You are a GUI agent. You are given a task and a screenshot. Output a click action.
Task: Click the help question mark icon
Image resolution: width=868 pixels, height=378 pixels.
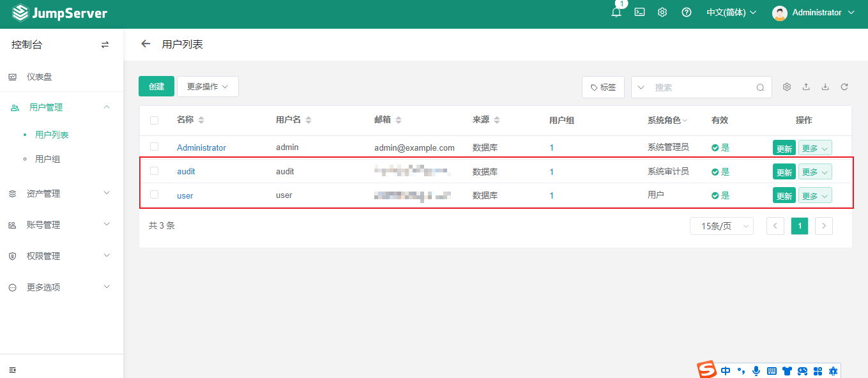click(686, 11)
